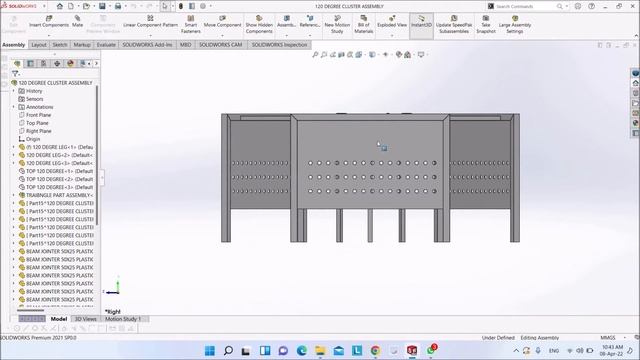
Task: Select TOP 120 DEGREE<2> in the tree
Action: 56,179
